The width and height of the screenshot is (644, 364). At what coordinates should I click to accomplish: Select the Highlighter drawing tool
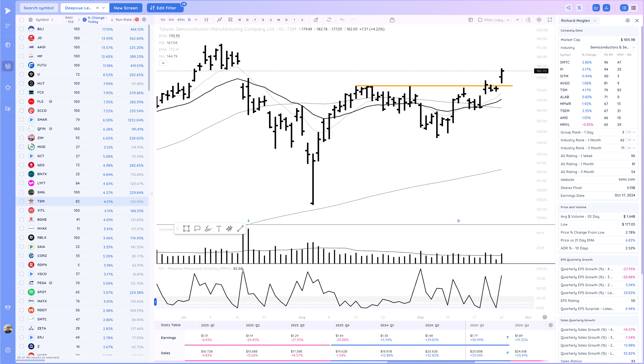208,228
